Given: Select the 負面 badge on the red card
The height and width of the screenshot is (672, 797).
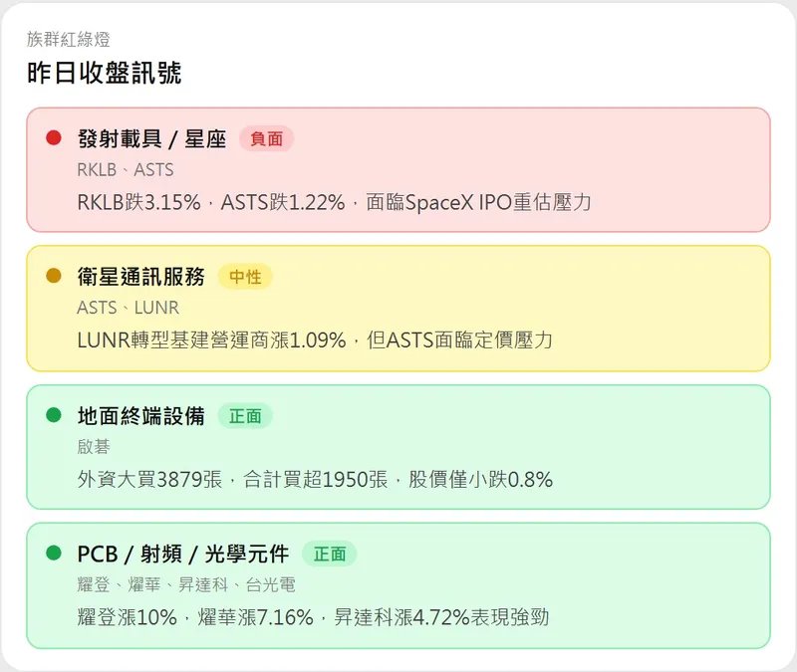Looking at the screenshot, I should point(266,139).
